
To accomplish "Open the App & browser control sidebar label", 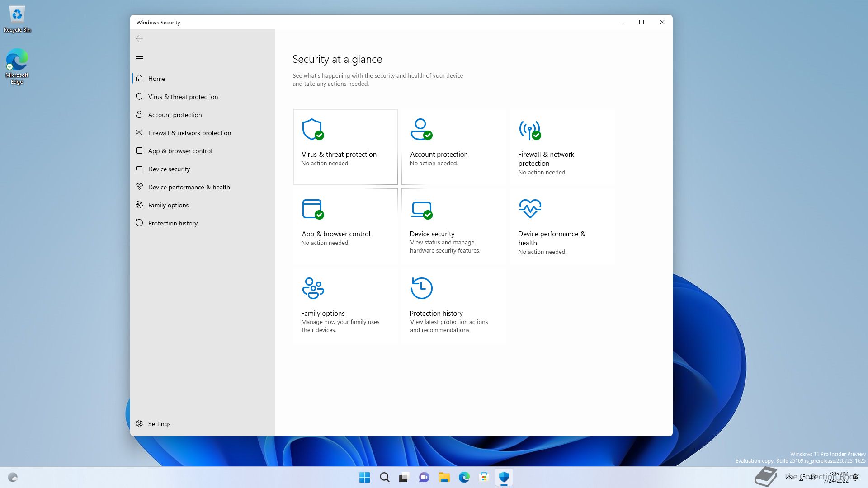I will coord(180,151).
